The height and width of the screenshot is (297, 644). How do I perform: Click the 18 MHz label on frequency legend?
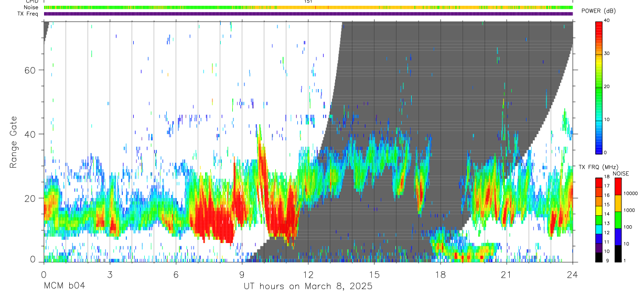607,178
